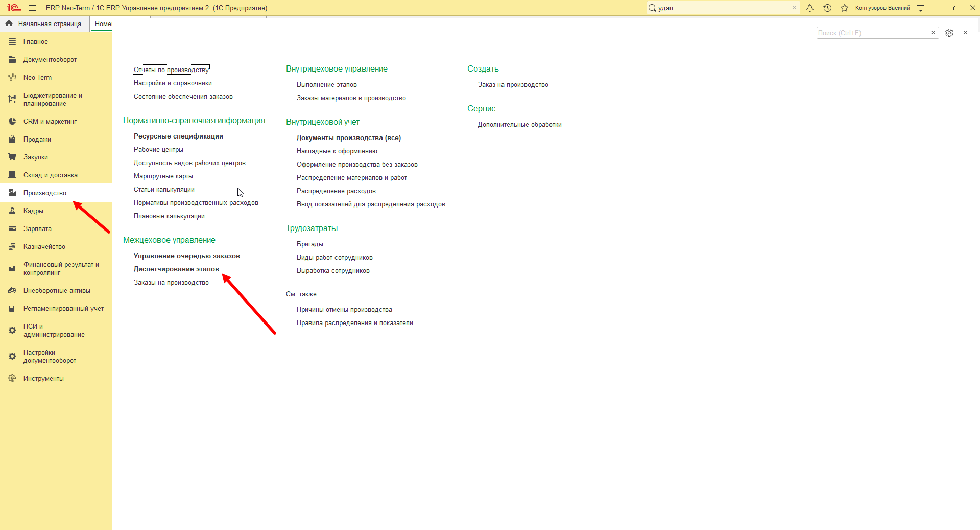Open the Инструменты section

pyautogui.click(x=56, y=379)
